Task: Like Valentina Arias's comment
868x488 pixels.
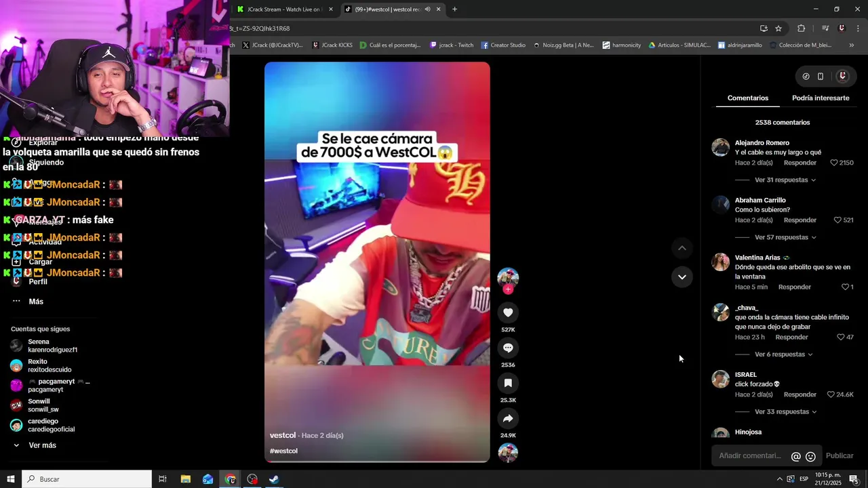Action: tap(845, 287)
